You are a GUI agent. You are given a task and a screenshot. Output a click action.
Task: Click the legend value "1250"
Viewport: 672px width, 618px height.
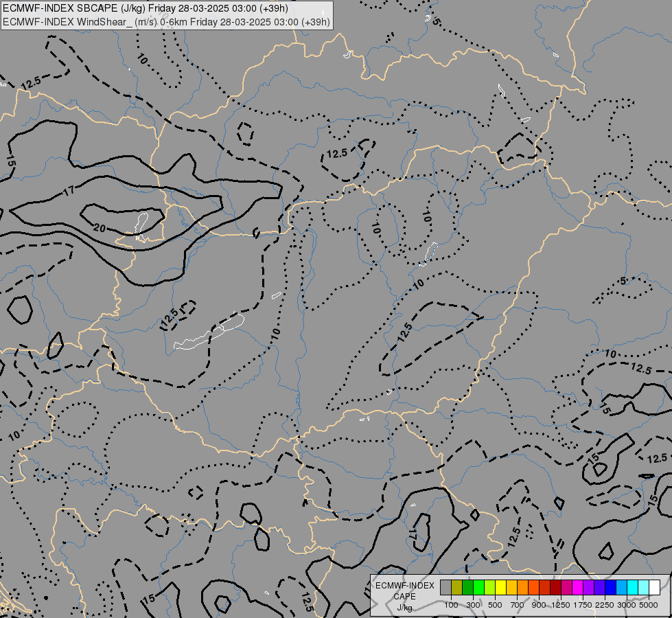[561, 605]
